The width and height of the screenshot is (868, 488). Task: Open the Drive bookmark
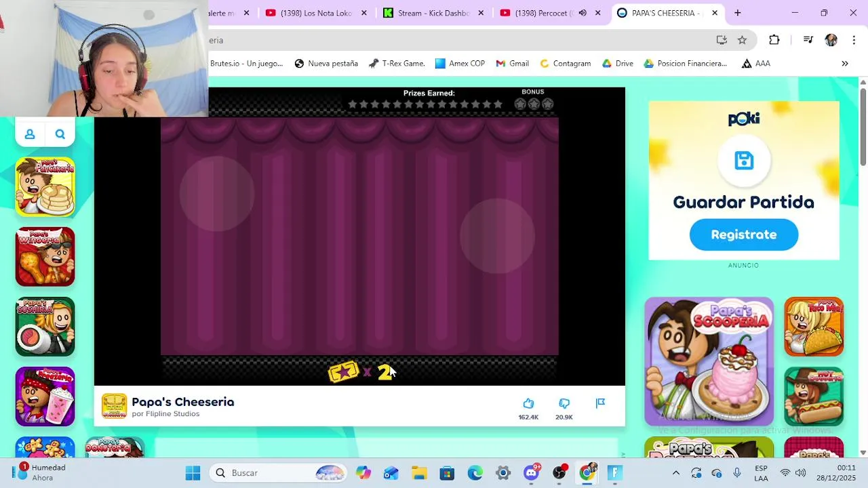tap(618, 64)
